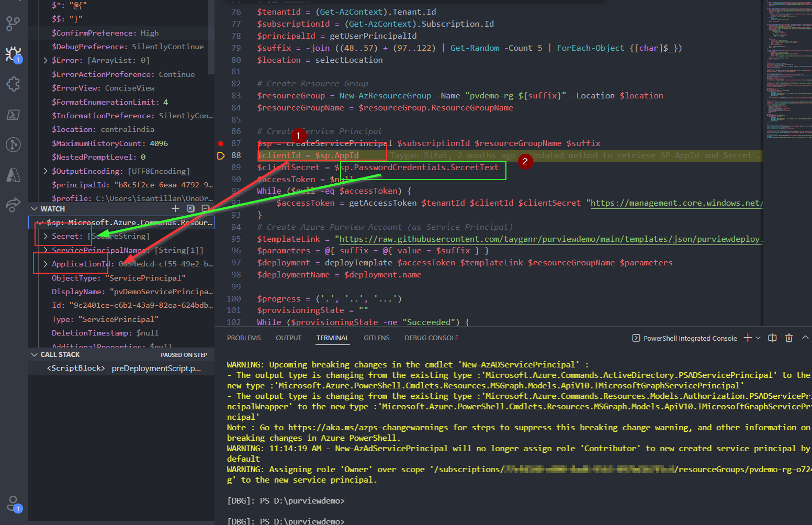Maximize the panel with up chevron
The width and height of the screenshot is (812, 525).
pos(805,338)
